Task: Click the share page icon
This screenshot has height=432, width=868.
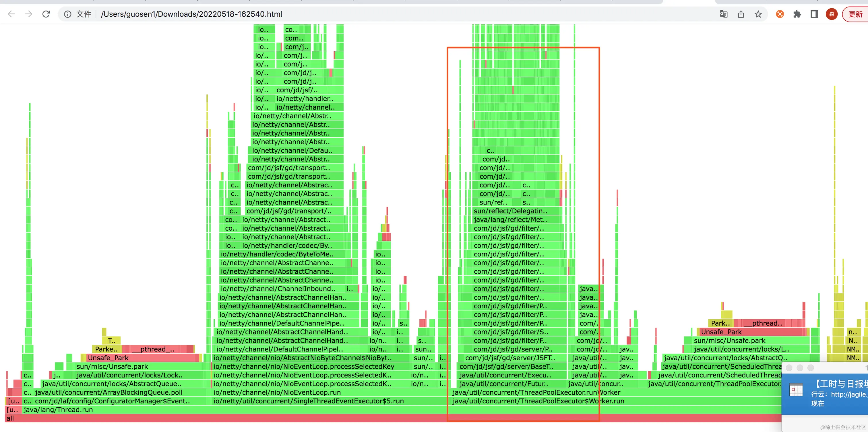Action: [x=741, y=14]
